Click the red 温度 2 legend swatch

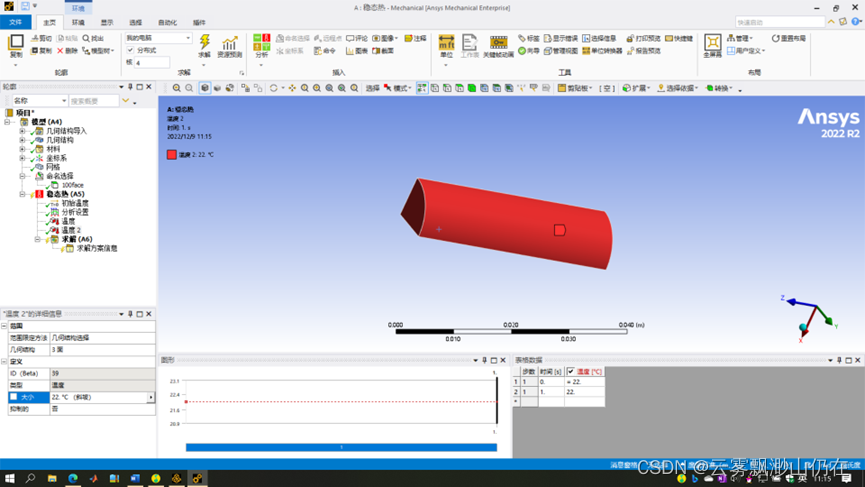[x=172, y=155]
